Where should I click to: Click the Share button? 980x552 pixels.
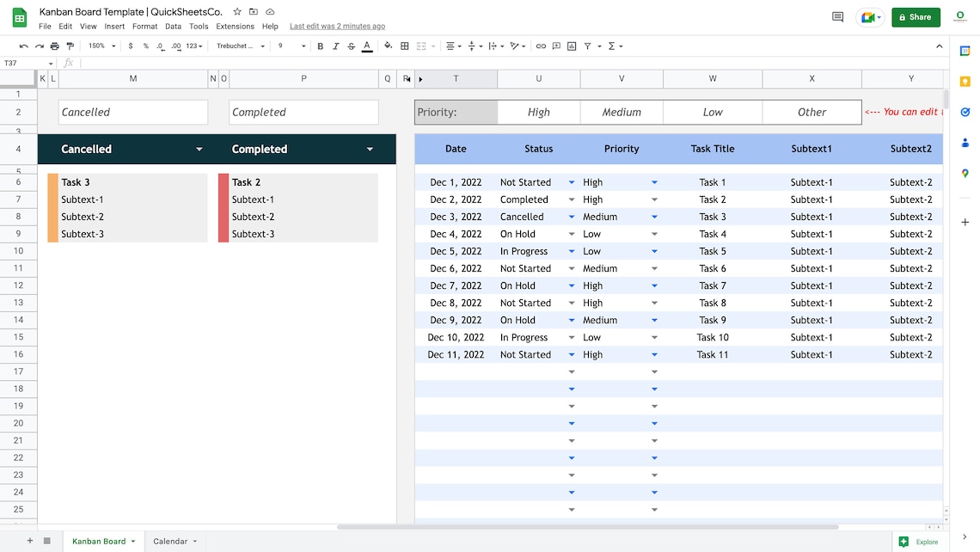pyautogui.click(x=916, y=17)
